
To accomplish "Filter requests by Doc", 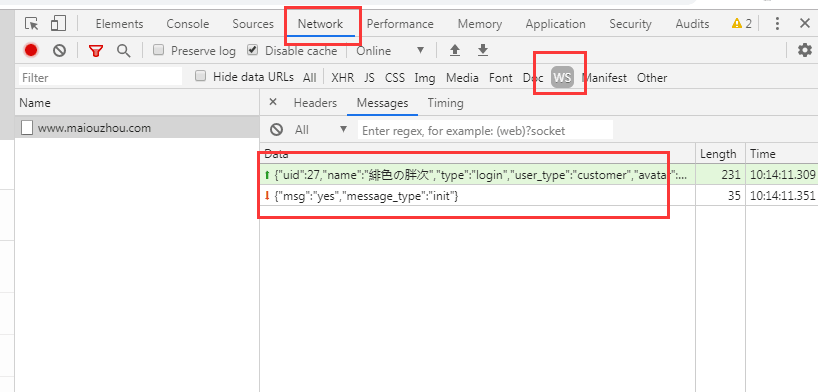I will point(533,78).
